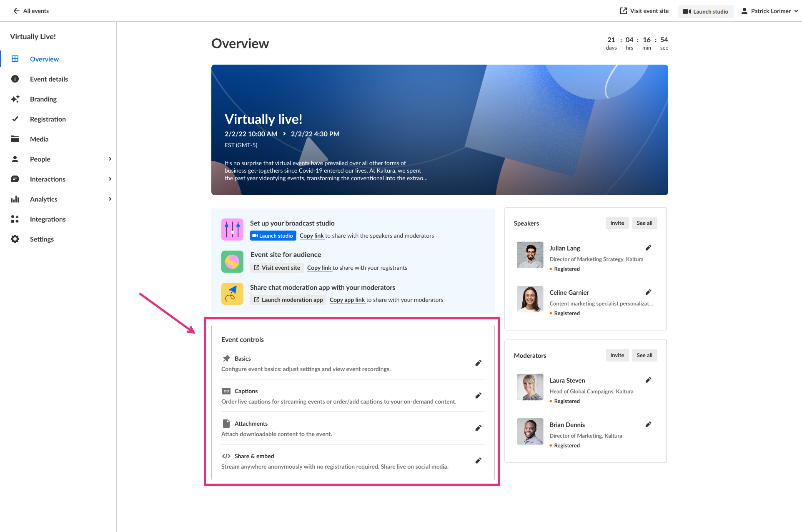
Task: Go to Branding in the sidebar
Action: 43,99
